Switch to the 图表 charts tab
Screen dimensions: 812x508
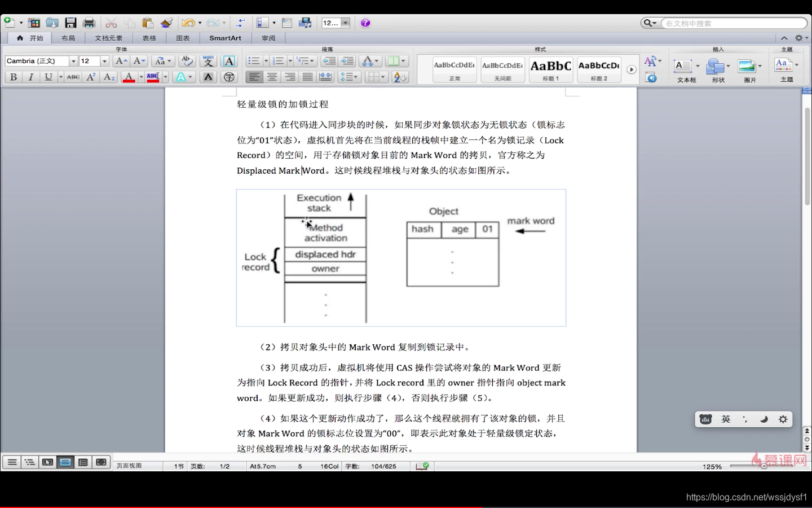tap(183, 38)
